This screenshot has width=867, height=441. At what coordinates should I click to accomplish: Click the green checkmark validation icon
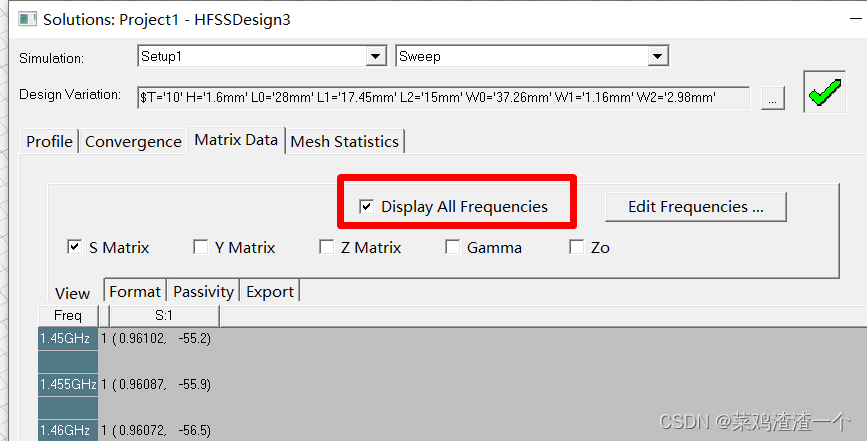pos(825,93)
